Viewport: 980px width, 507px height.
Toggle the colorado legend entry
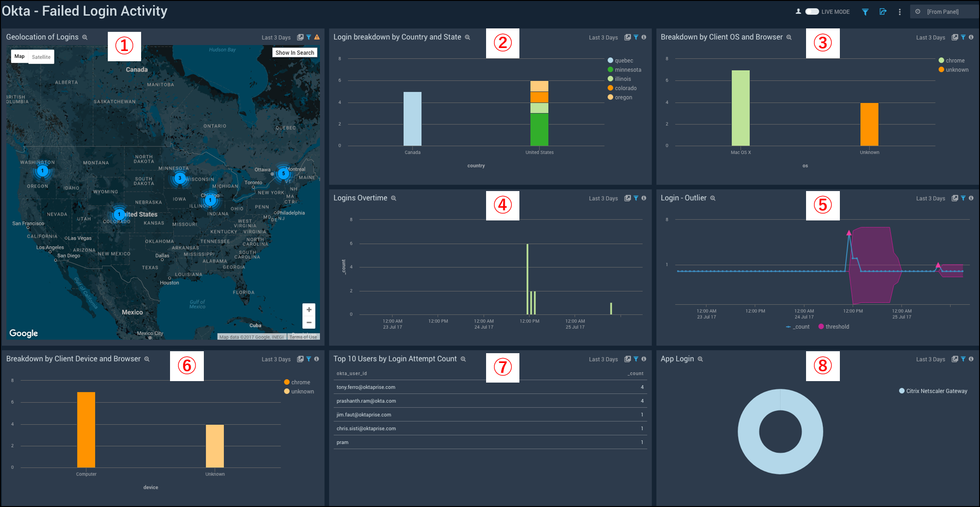[622, 88]
